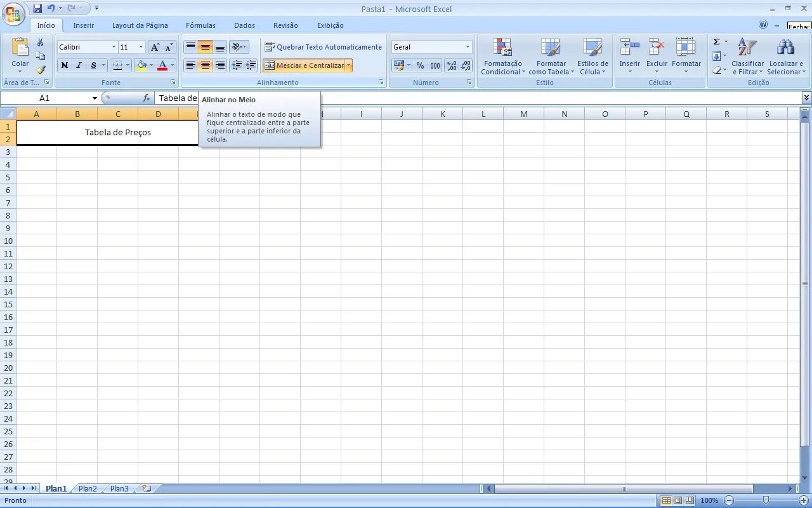Apply accounting number format

pos(399,65)
